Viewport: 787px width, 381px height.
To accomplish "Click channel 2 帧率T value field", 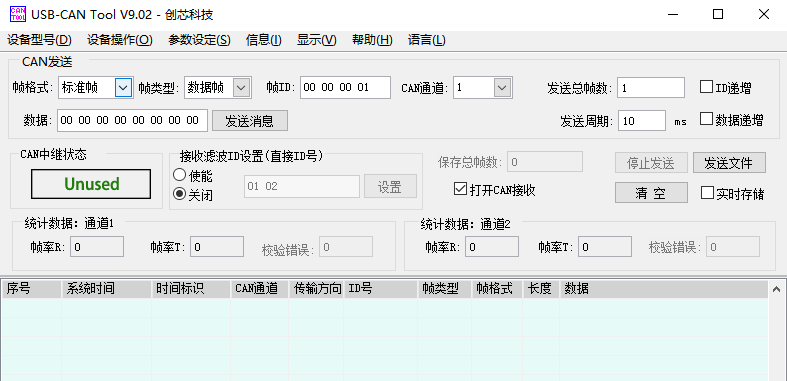I will coord(605,246).
